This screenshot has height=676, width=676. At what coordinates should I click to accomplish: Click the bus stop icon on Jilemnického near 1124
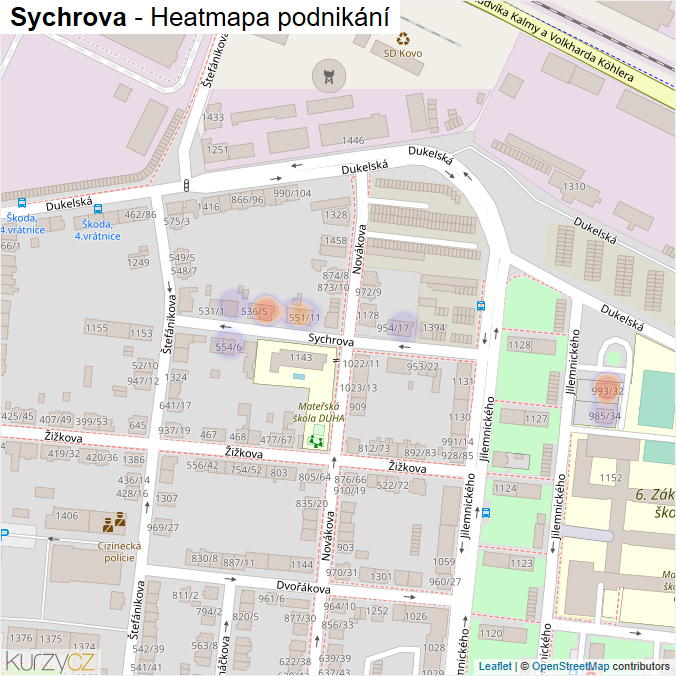(x=486, y=513)
